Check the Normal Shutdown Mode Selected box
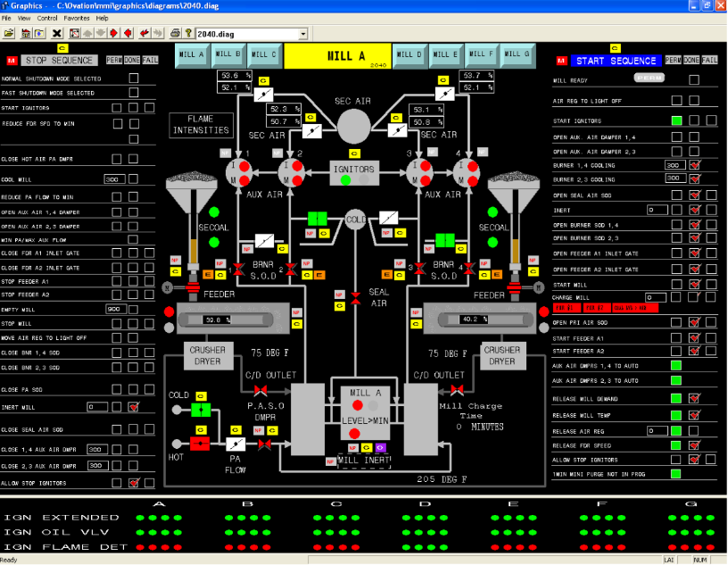728x565 pixels. point(134,79)
